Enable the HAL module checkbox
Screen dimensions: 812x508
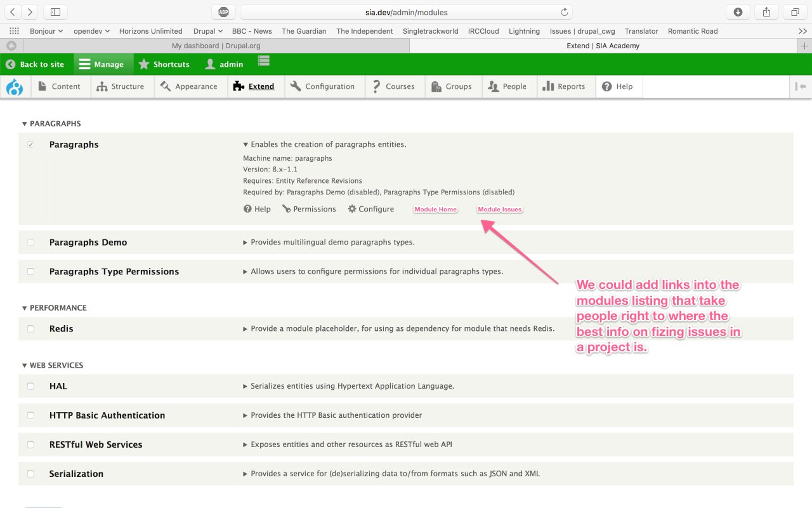coord(30,386)
